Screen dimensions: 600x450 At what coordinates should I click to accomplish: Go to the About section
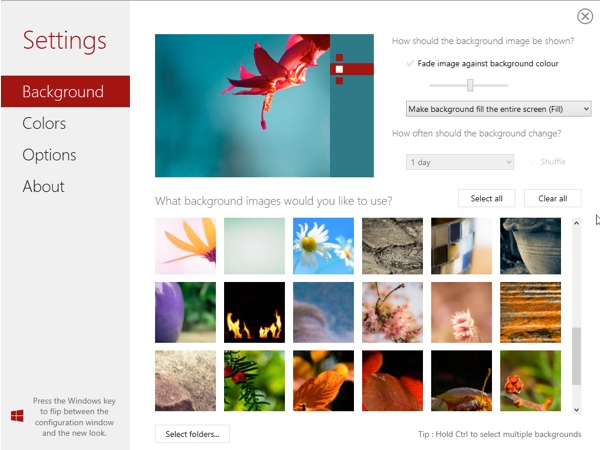pyautogui.click(x=43, y=186)
